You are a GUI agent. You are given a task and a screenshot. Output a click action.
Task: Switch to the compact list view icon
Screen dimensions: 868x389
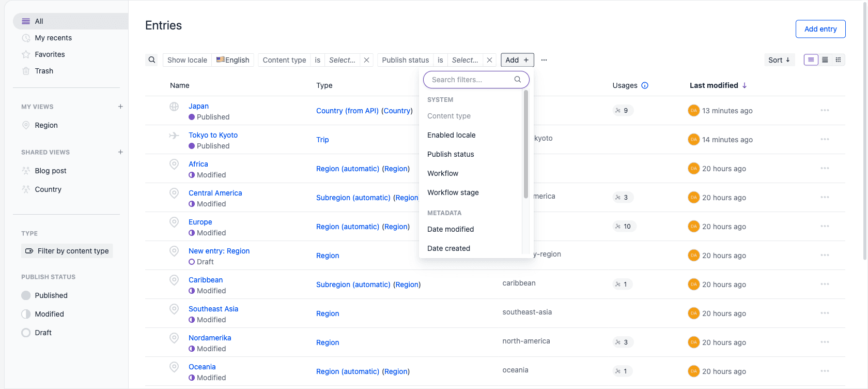point(825,60)
